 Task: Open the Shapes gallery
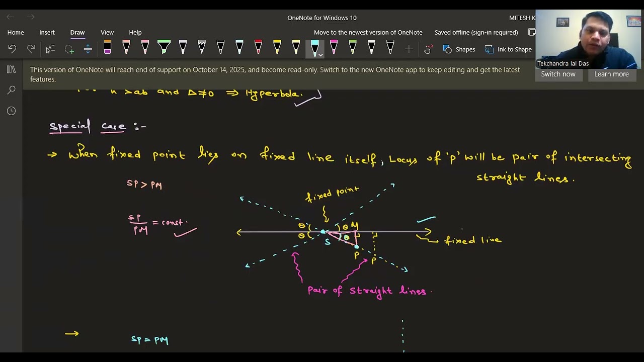[459, 49]
